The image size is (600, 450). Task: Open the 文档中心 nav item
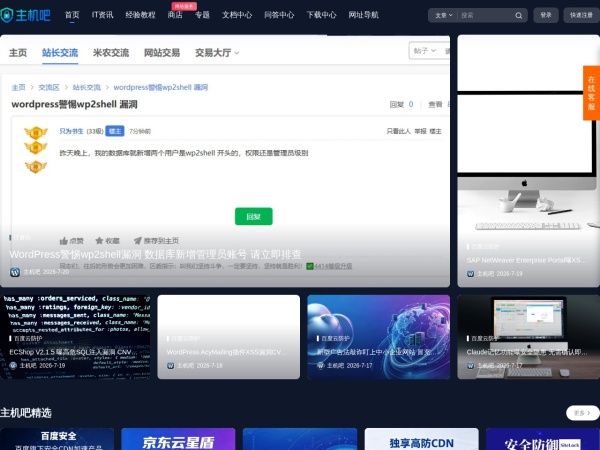click(237, 15)
